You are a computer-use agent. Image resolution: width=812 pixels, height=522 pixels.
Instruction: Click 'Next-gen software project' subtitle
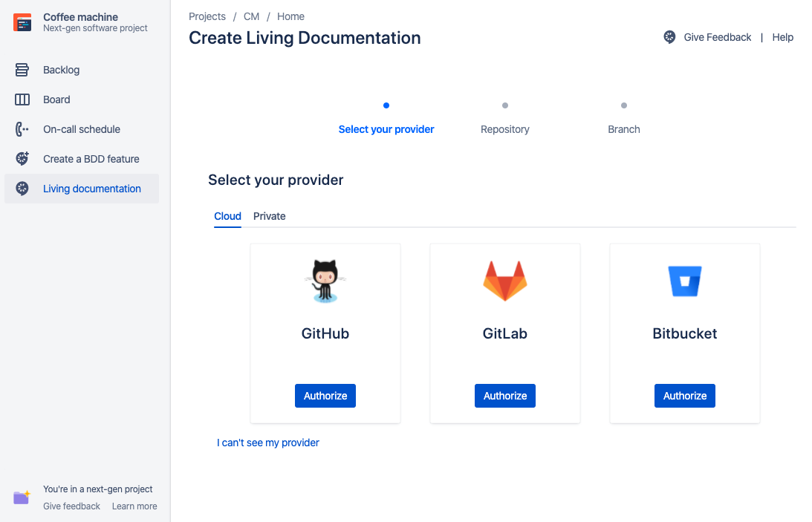(x=95, y=28)
